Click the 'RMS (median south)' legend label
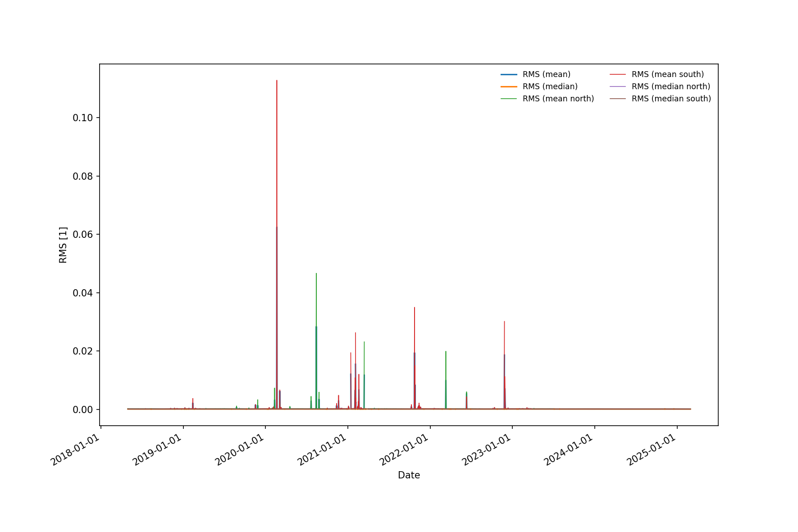Viewport: 798px width, 532px height. click(x=671, y=99)
